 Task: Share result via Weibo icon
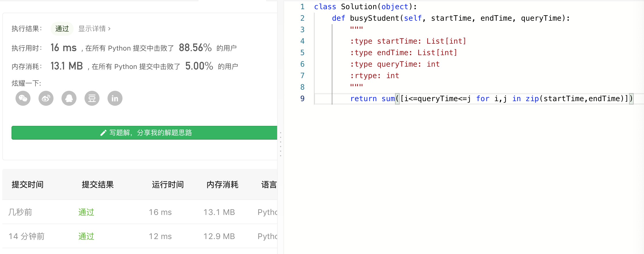click(46, 99)
